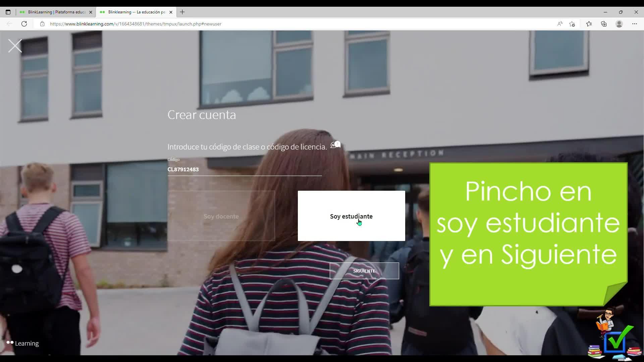
Task: Open the tab actions menu icon
Action: [8, 12]
